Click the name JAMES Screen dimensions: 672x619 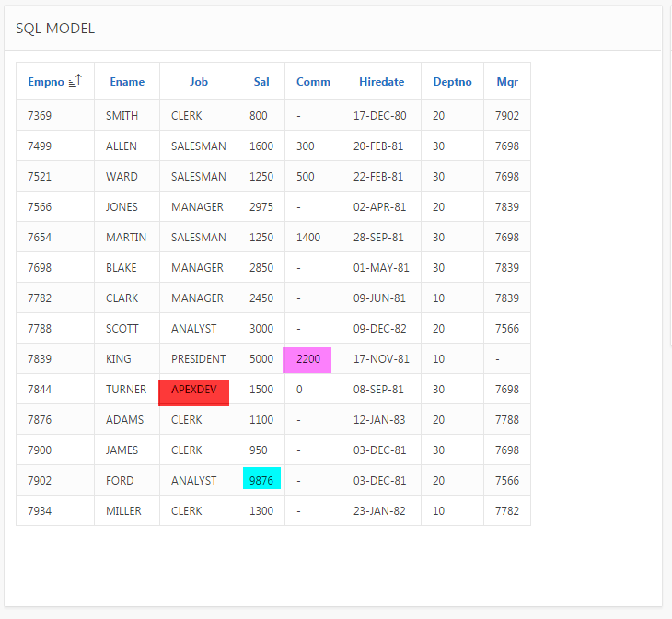[122, 450]
